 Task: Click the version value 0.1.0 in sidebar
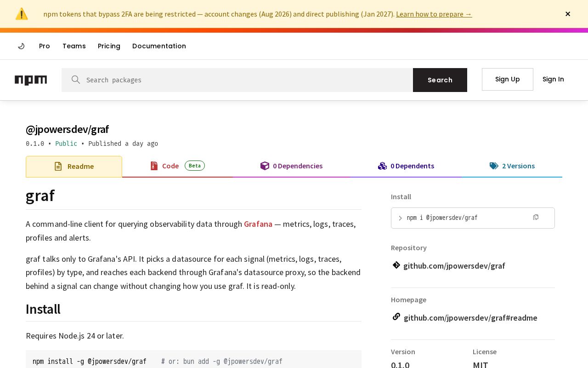400,365
